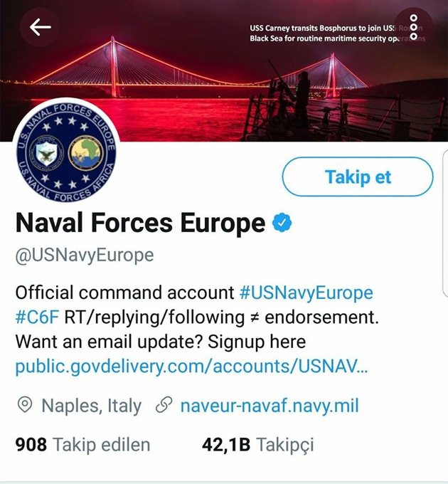This screenshot has width=448, height=484.
Task: Click the Naval Forces Europe display name
Action: (140, 223)
